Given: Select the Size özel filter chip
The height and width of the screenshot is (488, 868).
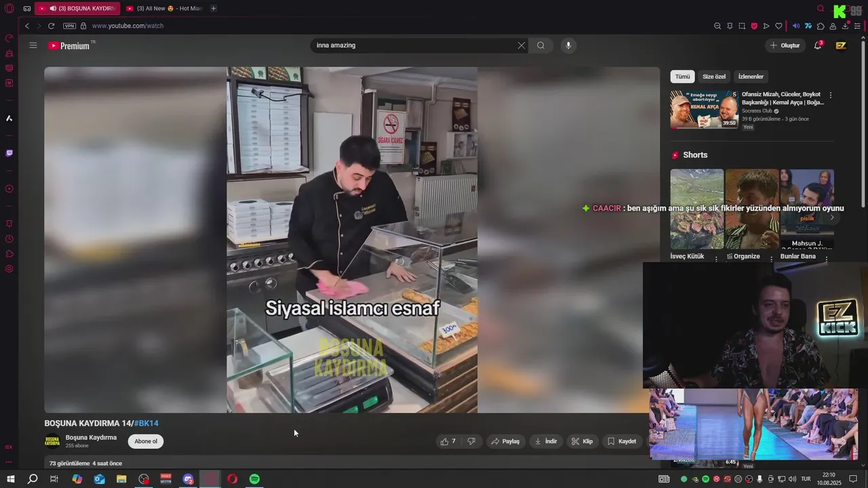Looking at the screenshot, I should [714, 77].
